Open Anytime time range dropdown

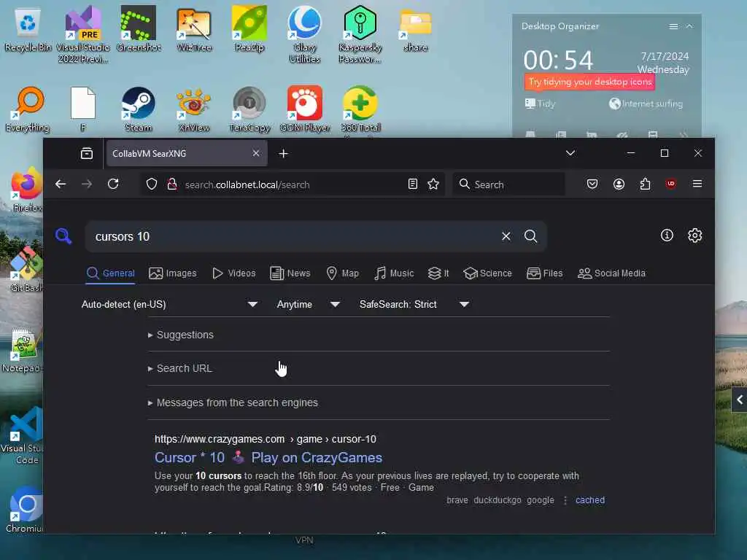(309, 304)
